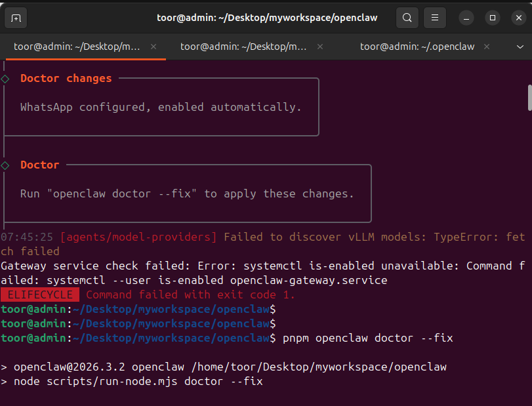Close the ~/.openclaw terminal tab
The width and height of the screenshot is (532, 406).
click(486, 47)
